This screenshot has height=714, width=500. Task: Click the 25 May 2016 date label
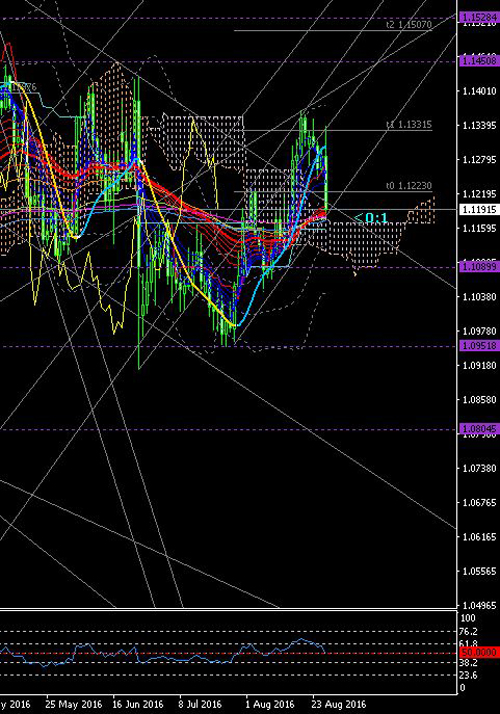74,704
